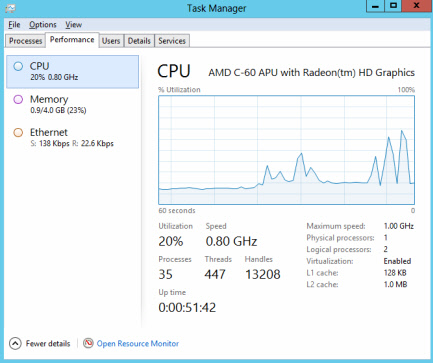The width and height of the screenshot is (433, 363).
Task: Click the orange Ethernet circle icon
Action: (x=18, y=133)
